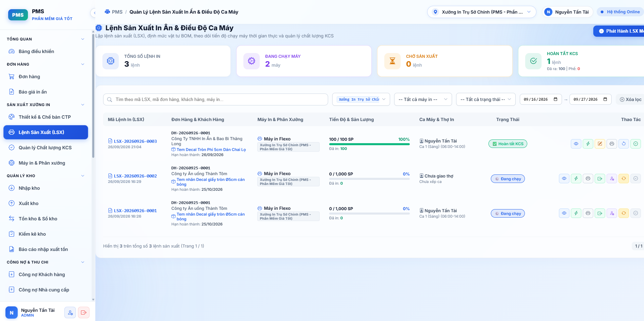
Task: Open user settings icon beside Nguyễn Tấn Tài
Action: tap(70, 312)
